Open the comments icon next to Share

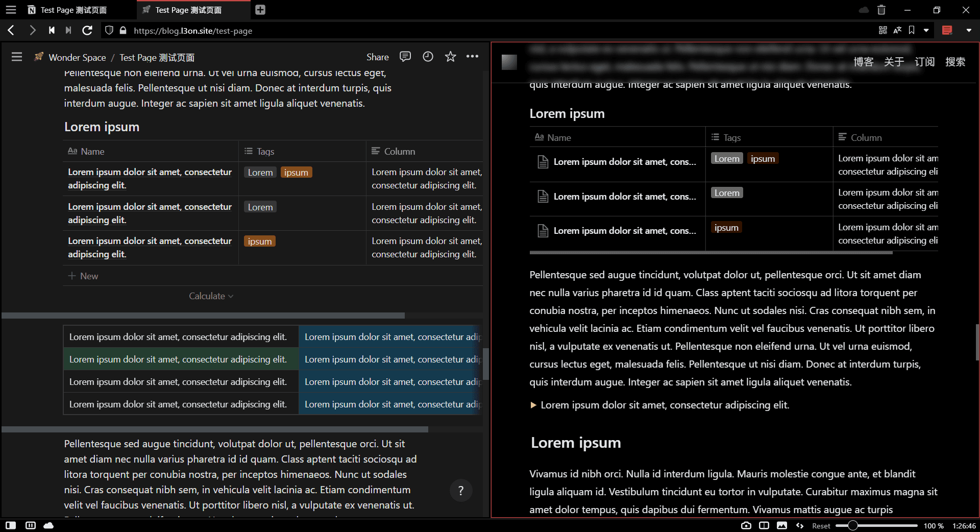tap(405, 57)
